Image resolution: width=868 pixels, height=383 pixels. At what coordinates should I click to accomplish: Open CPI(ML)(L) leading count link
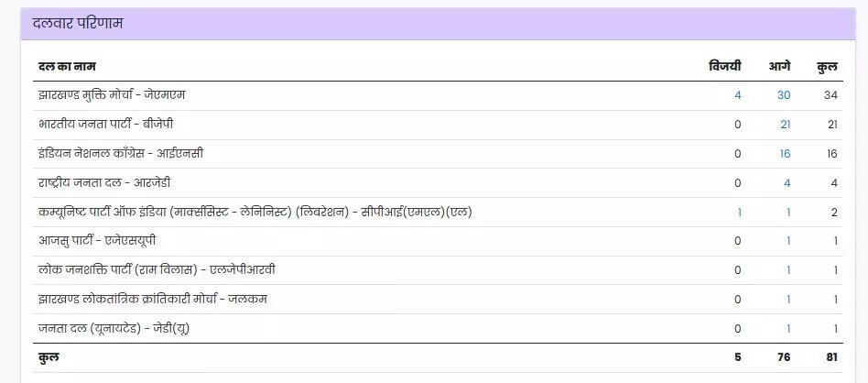pos(789,213)
